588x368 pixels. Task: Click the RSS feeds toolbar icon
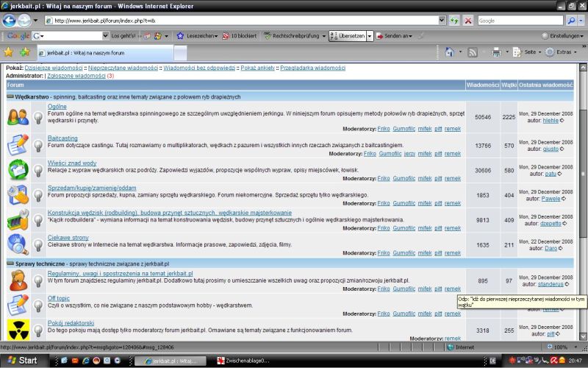tap(473, 52)
